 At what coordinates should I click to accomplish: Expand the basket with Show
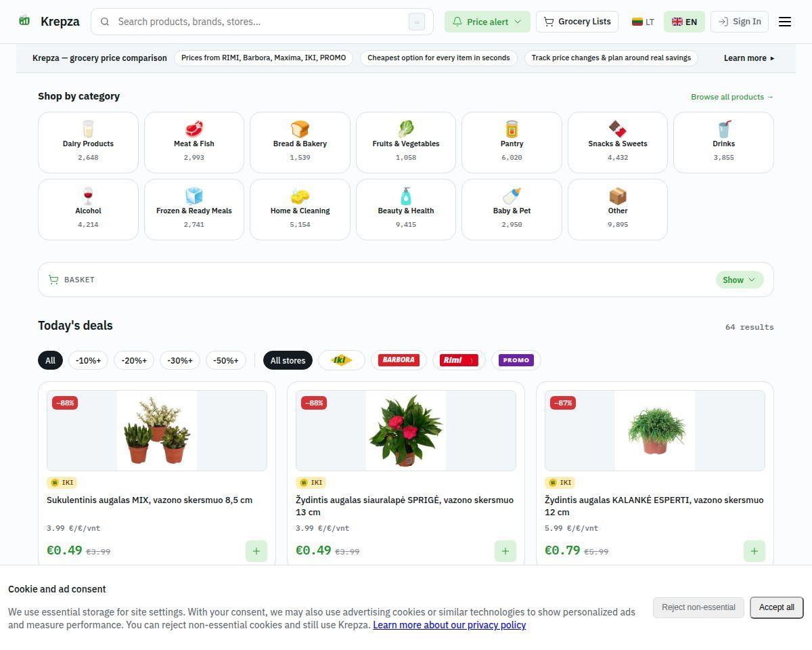click(x=740, y=280)
